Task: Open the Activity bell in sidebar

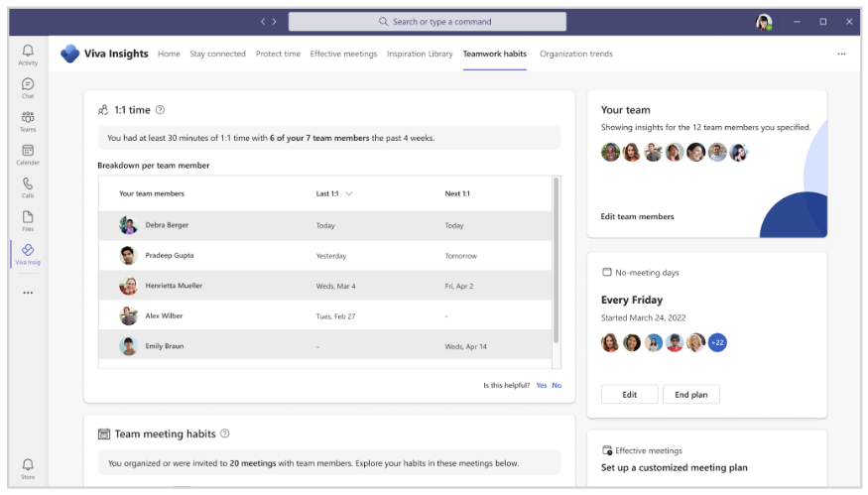Action: coord(28,55)
